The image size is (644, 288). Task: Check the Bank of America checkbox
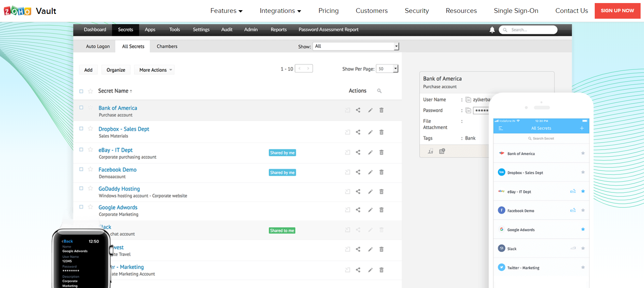[x=81, y=107]
